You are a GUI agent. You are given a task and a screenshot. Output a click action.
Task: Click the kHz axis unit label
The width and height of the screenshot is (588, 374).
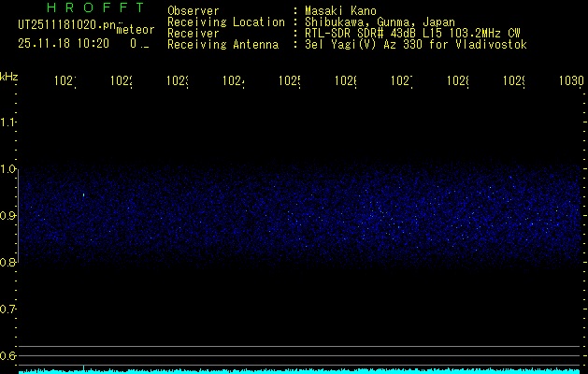pyautogui.click(x=9, y=76)
